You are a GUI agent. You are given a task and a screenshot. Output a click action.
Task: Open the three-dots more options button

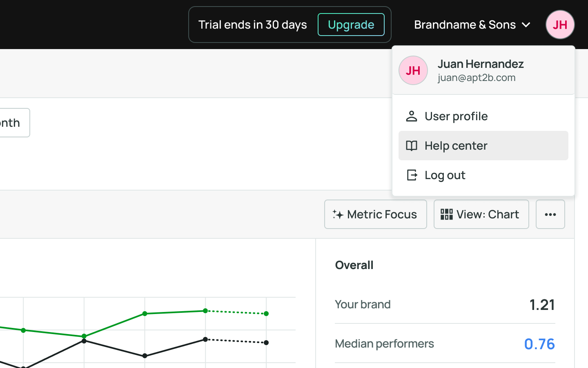[x=550, y=214]
